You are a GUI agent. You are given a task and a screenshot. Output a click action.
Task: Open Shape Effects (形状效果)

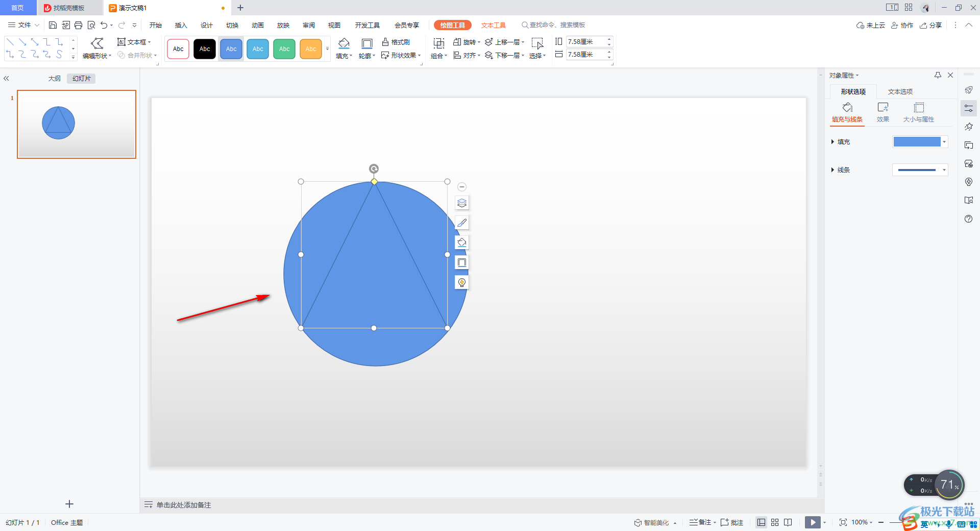[401, 55]
